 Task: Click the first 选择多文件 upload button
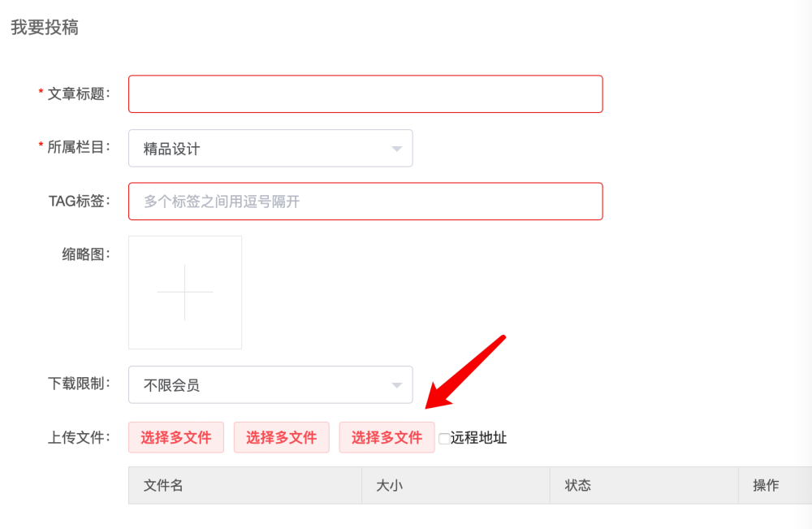pos(176,437)
